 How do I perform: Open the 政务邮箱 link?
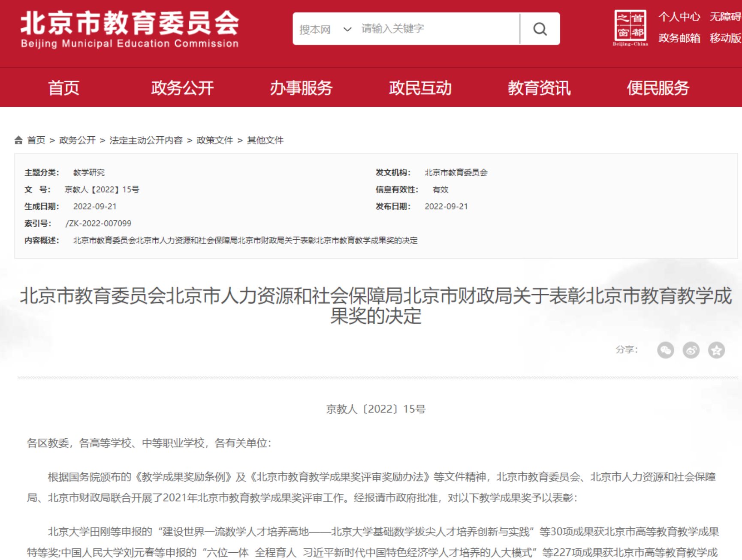(x=679, y=38)
